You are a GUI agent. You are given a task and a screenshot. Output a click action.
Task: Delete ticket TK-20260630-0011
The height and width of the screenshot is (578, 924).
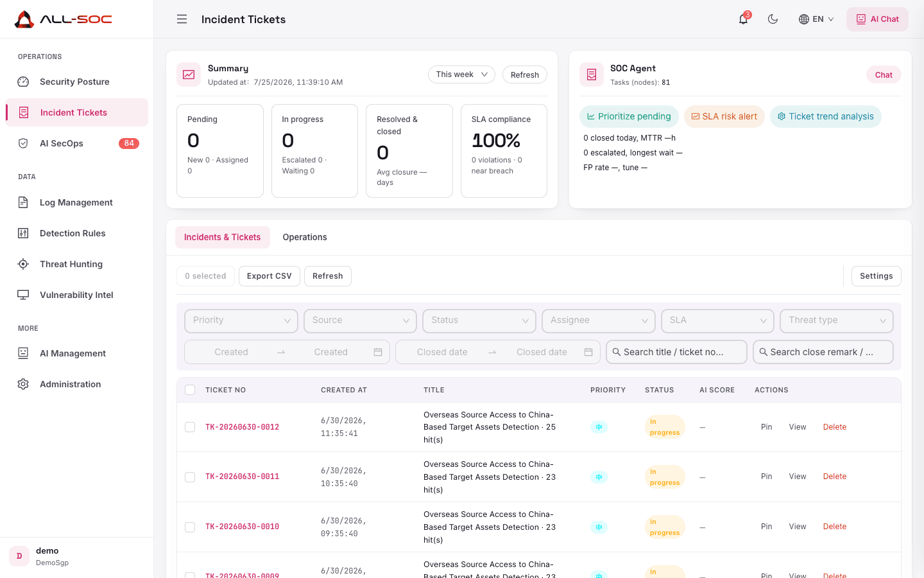tap(835, 477)
